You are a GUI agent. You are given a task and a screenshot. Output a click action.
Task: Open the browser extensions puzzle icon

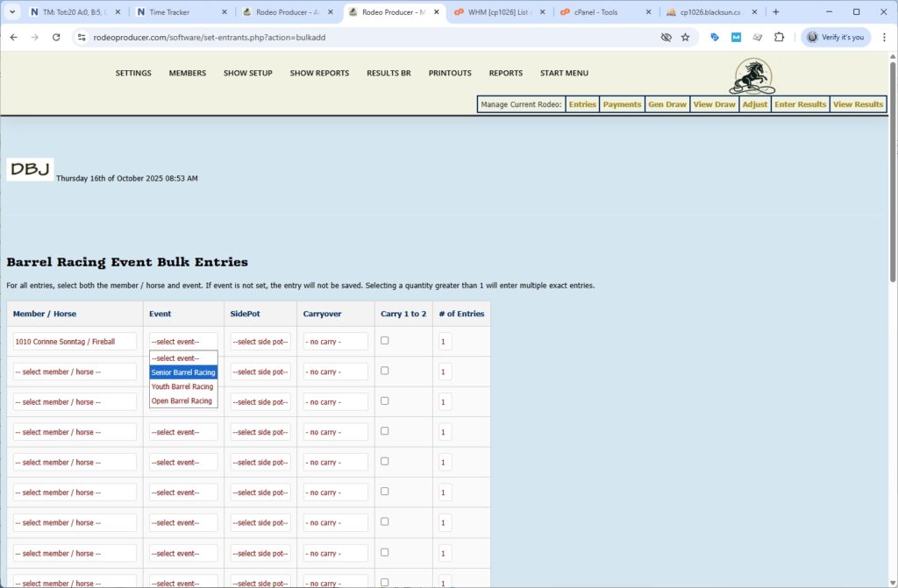[x=780, y=38]
